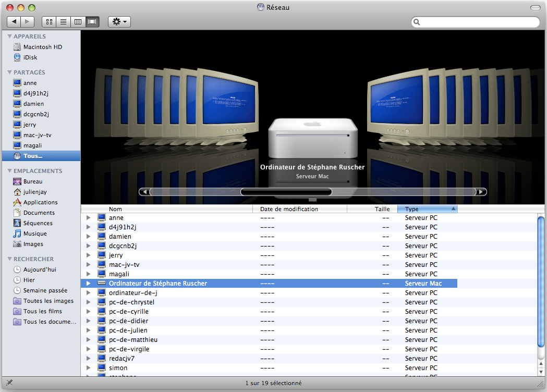Click the Tous... network item in sidebar
Screen dimensions: 547x392
pyautogui.click(x=41, y=156)
